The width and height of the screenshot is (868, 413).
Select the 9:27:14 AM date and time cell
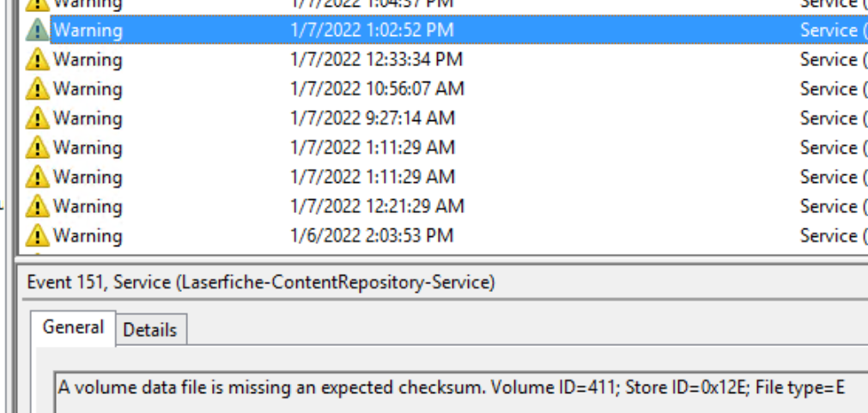click(x=372, y=118)
